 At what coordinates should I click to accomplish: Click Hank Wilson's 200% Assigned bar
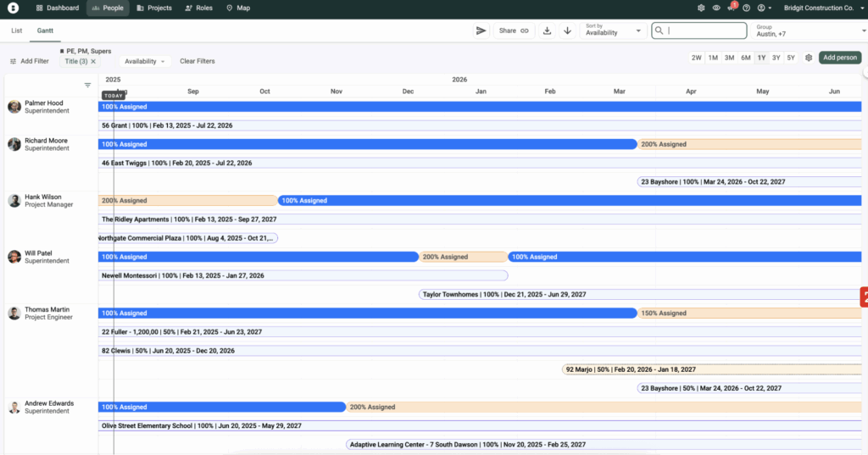point(187,200)
